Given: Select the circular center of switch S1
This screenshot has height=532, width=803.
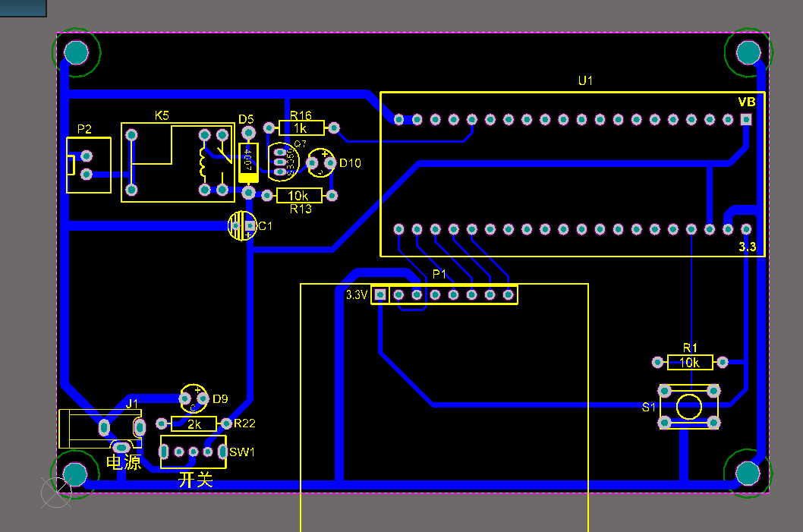Looking at the screenshot, I should coord(689,407).
